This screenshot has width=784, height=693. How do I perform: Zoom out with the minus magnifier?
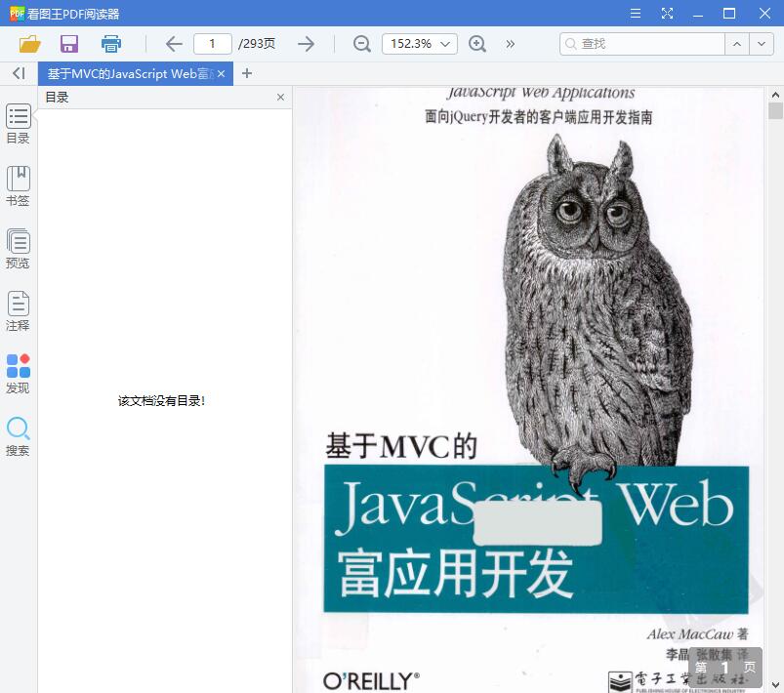pos(361,44)
